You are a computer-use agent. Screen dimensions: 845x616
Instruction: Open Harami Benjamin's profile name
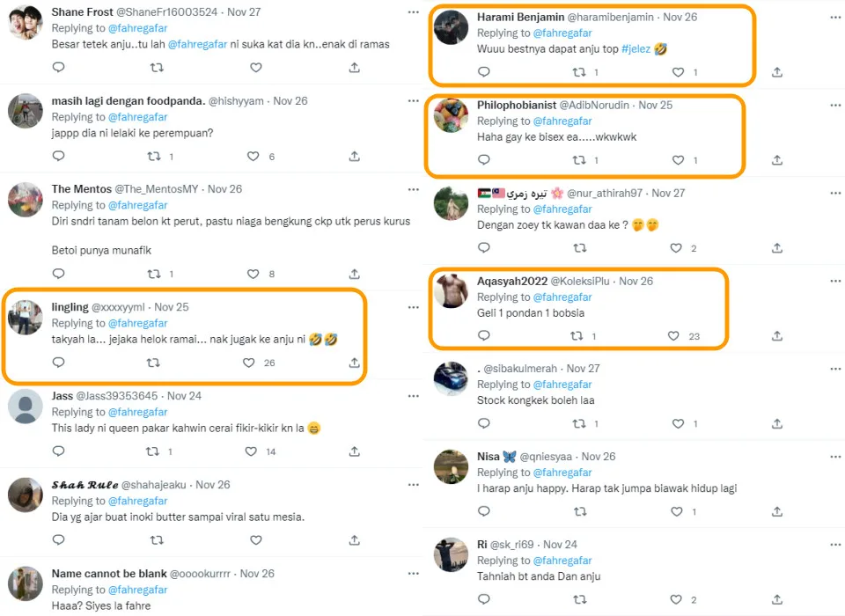518,18
